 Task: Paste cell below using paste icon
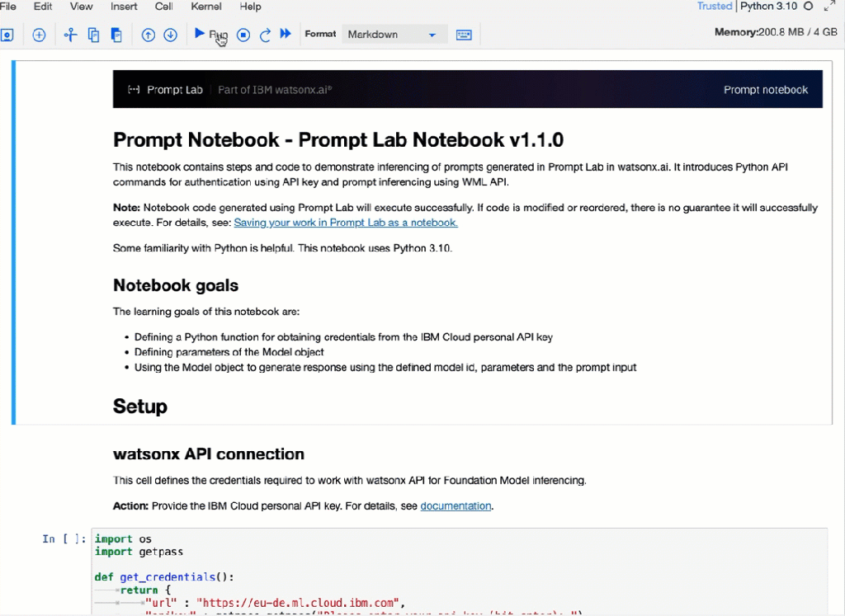(x=116, y=35)
